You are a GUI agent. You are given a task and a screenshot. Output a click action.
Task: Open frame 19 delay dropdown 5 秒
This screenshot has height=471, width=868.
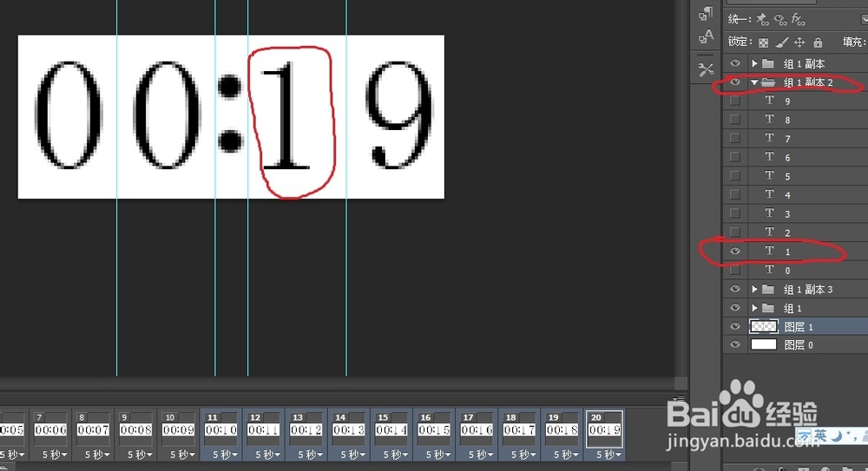coord(566,455)
